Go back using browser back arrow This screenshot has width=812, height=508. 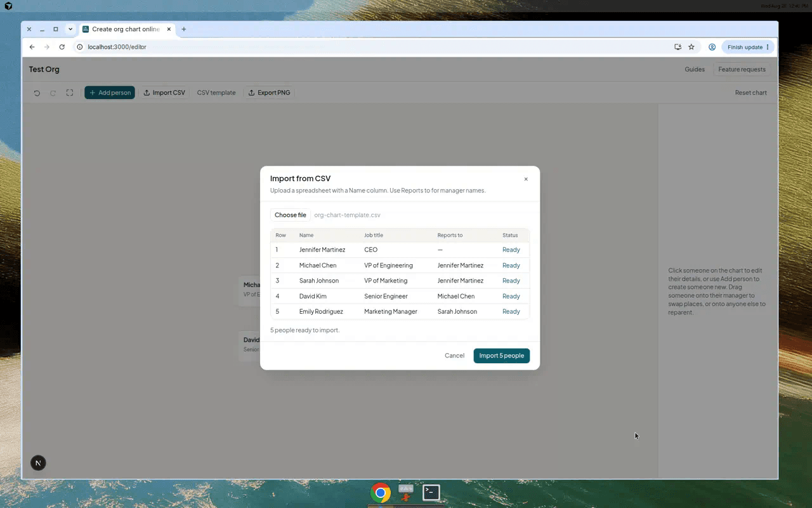click(32, 47)
